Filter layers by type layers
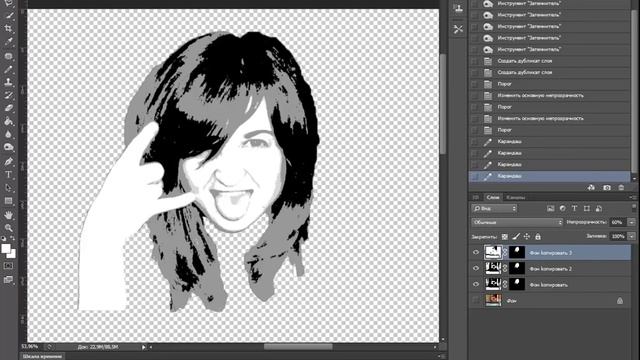The width and height of the screenshot is (640, 360). (574, 209)
